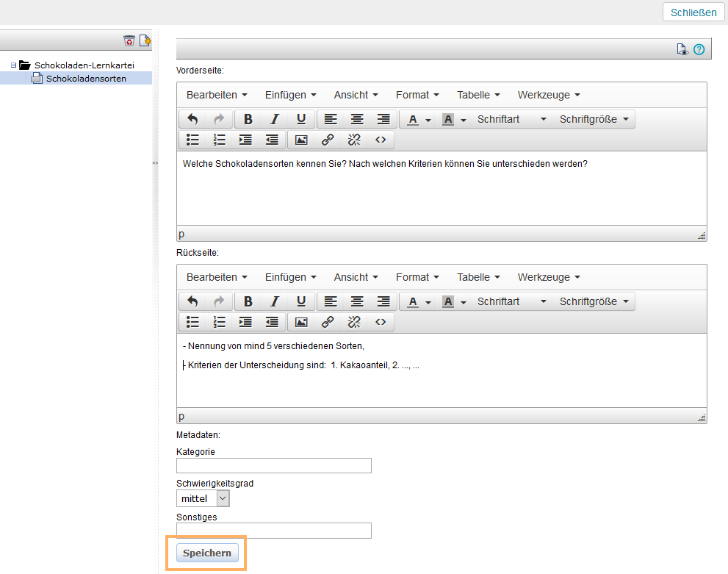Viewport: 728px width, 574px height.
Task: Toggle underline in the Vorderseite editor
Action: [x=301, y=119]
